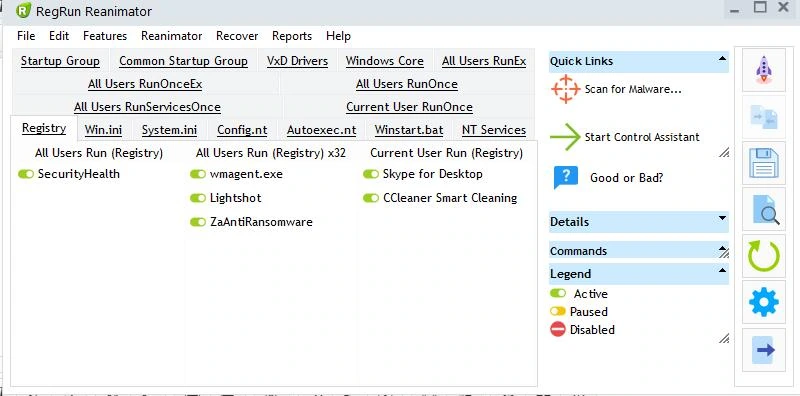
Task: Expand the Details panel arrow
Action: [722, 219]
